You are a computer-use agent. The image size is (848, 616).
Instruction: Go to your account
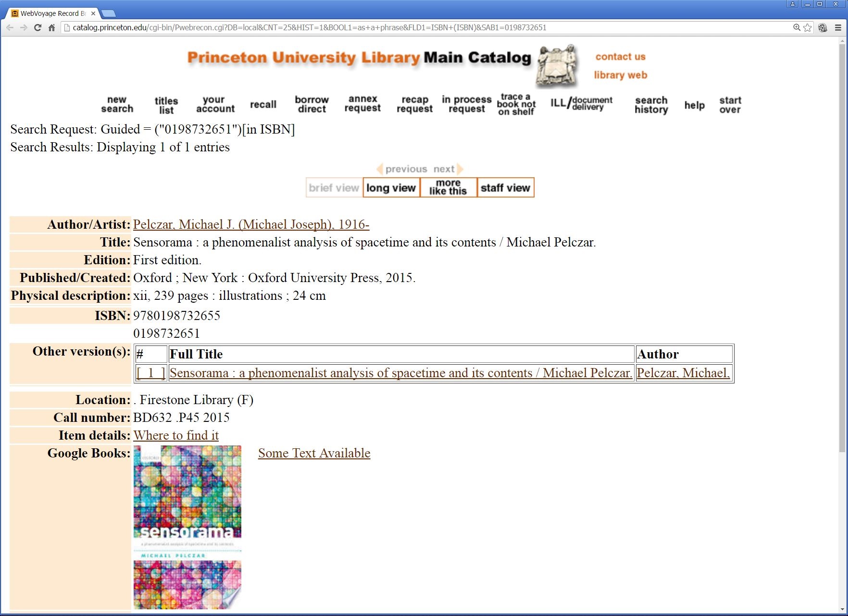click(215, 104)
